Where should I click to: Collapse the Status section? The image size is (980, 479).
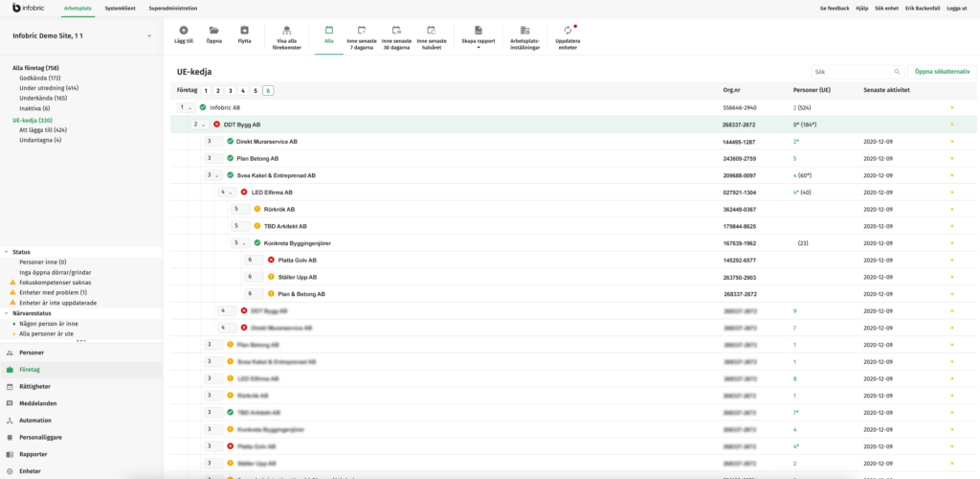click(x=7, y=252)
